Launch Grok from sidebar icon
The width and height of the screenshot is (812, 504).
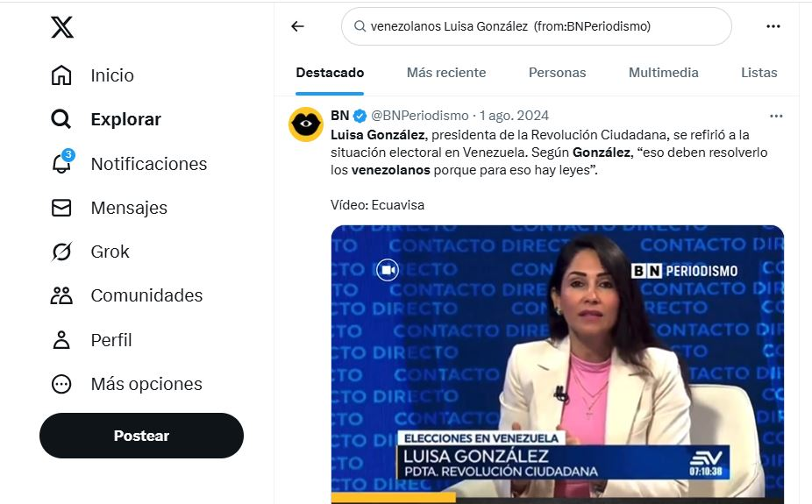click(x=61, y=252)
